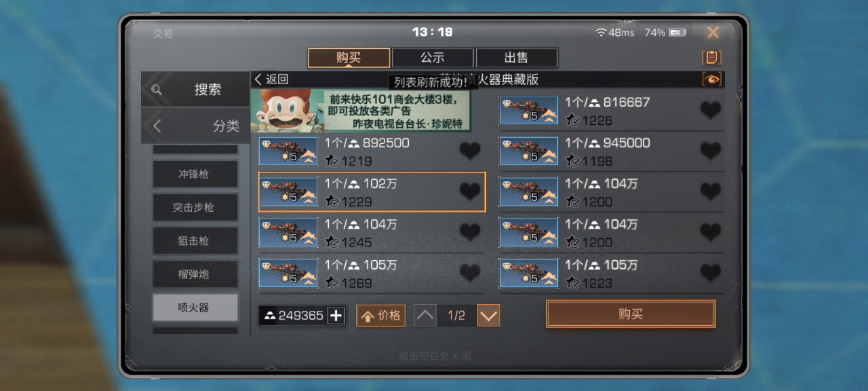Screen dimensions: 868x391
Task: Collapse the 分类 category chevron
Action: pos(157,126)
